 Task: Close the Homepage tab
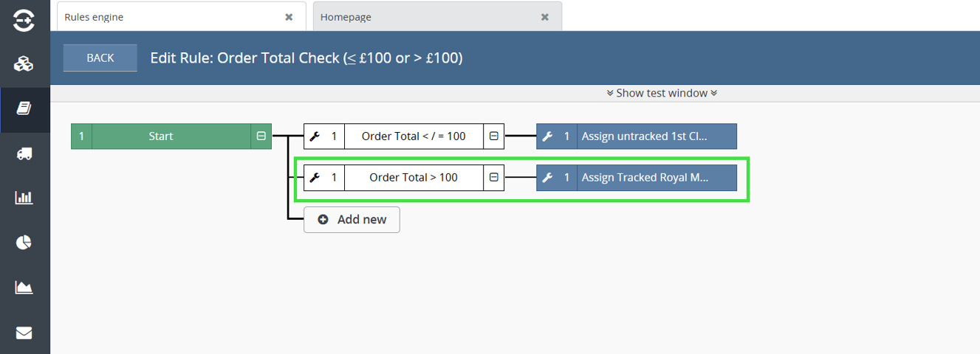(545, 17)
